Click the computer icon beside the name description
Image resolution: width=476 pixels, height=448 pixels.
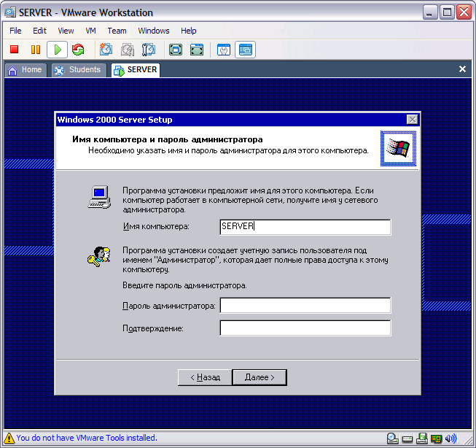pyautogui.click(x=99, y=197)
